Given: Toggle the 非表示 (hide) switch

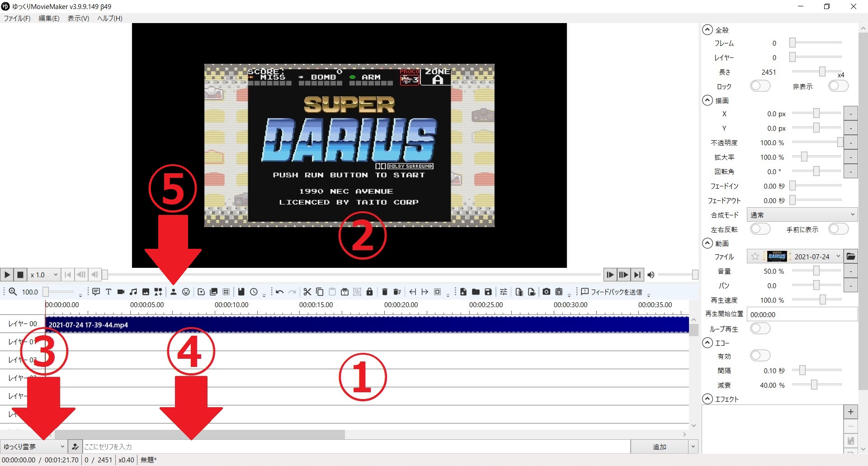Looking at the screenshot, I should 838,86.
